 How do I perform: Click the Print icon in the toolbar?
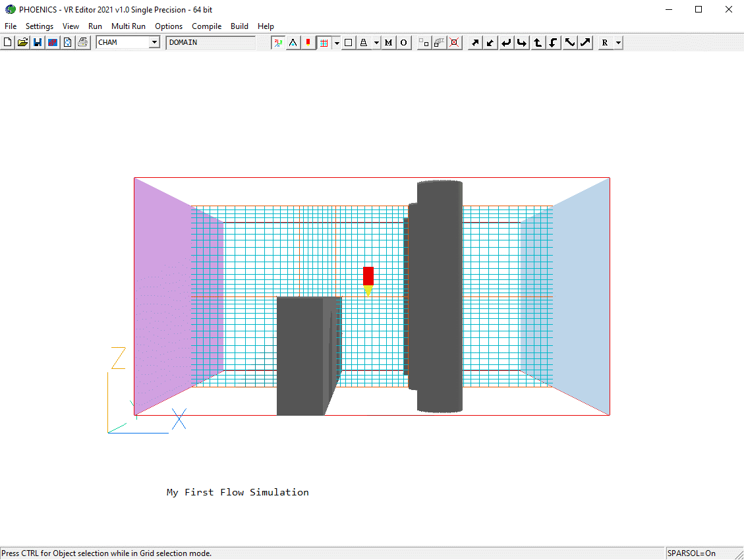82,43
